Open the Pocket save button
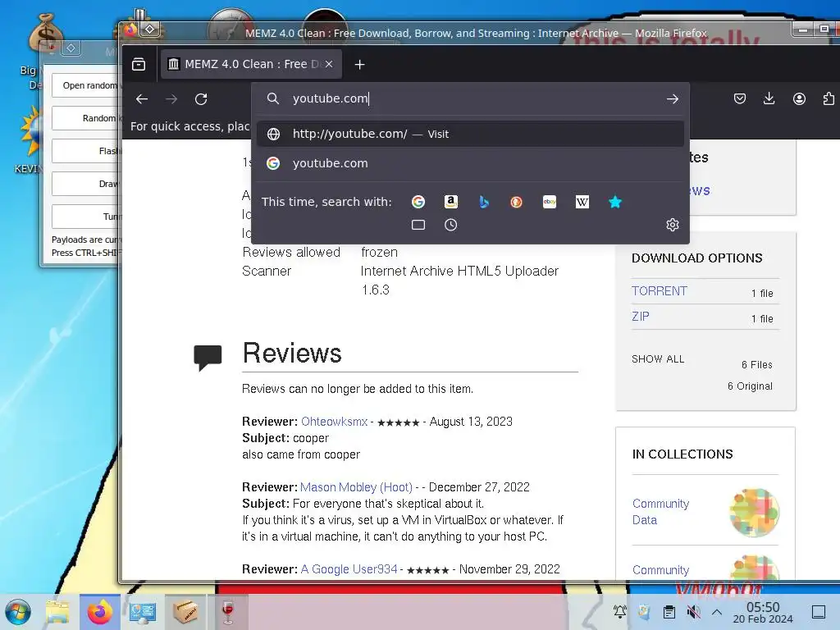The image size is (840, 630). [740, 98]
